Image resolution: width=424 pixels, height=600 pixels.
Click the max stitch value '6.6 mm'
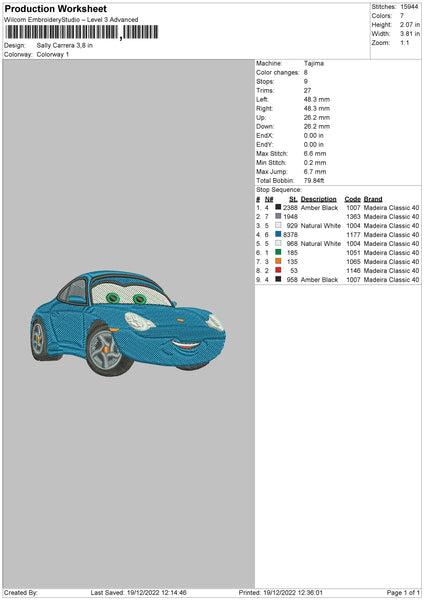click(x=315, y=153)
